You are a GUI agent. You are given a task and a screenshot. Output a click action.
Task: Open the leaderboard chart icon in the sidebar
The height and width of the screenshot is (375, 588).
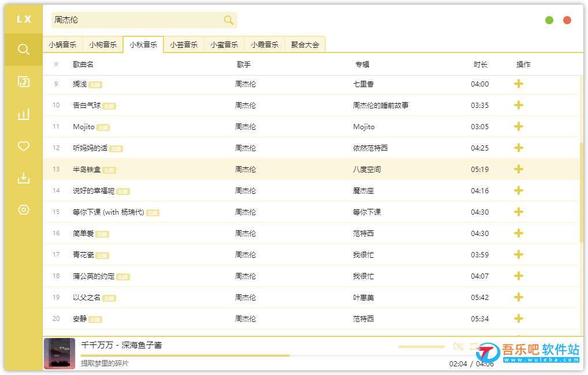pyautogui.click(x=23, y=114)
